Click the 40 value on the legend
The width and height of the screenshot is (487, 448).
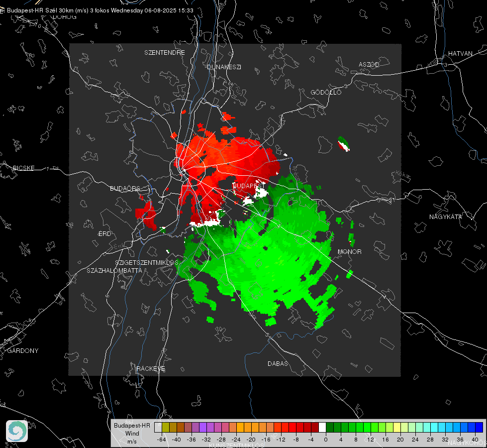point(475,440)
